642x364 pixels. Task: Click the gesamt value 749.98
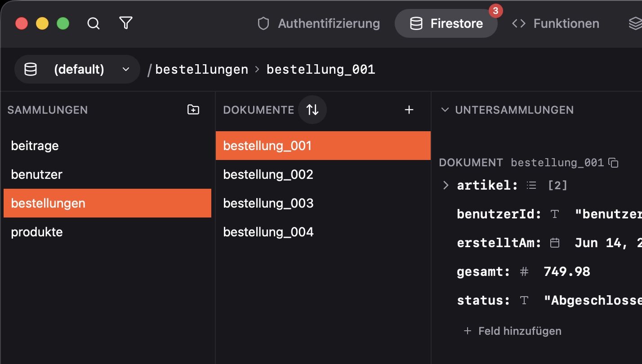pyautogui.click(x=567, y=271)
